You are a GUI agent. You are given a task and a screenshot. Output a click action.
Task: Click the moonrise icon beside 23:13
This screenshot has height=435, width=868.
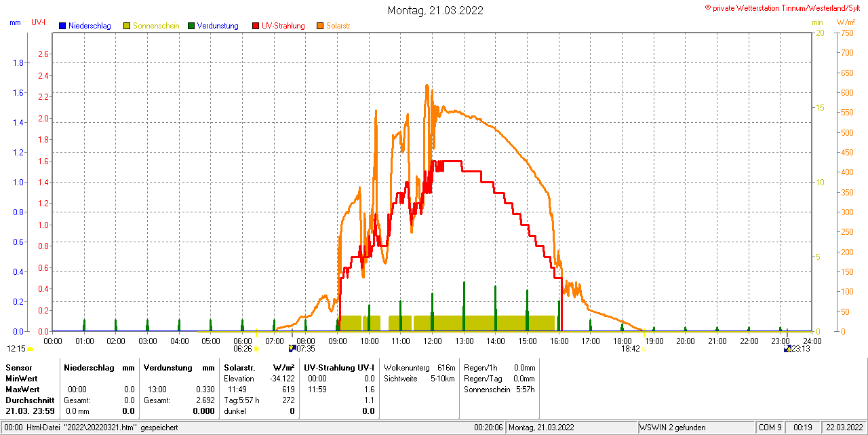pyautogui.click(x=787, y=348)
